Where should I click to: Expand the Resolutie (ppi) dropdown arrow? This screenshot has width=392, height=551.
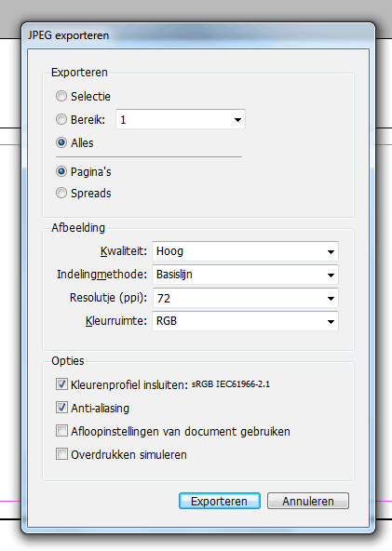coord(331,299)
